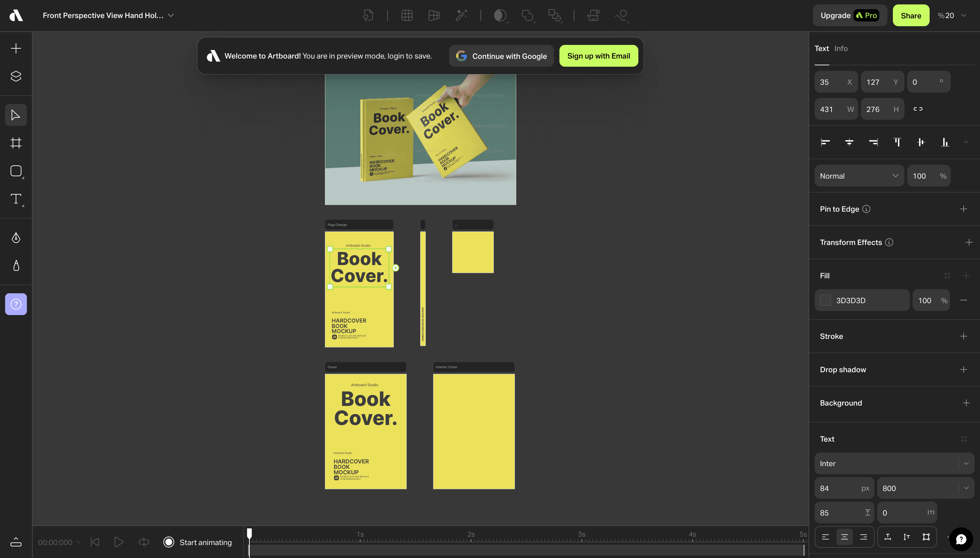The width and height of the screenshot is (980, 558).
Task: Select the Text tool in the sidebar
Action: click(16, 199)
